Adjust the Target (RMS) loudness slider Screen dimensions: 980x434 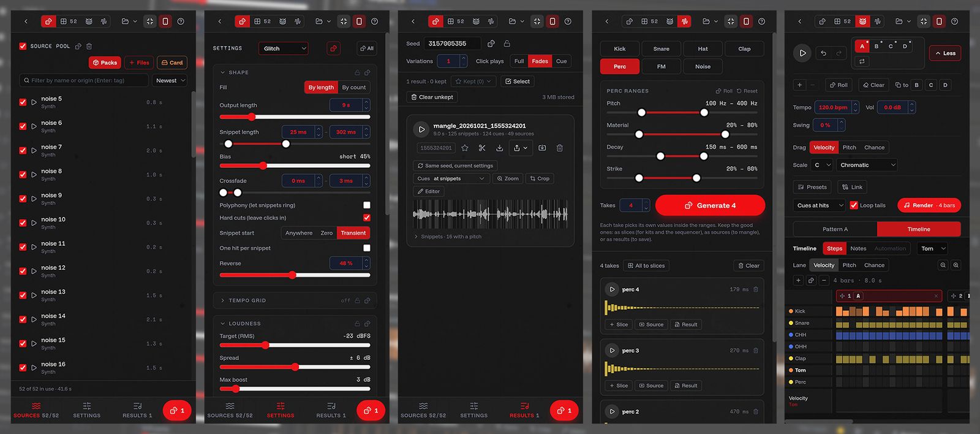point(295,345)
